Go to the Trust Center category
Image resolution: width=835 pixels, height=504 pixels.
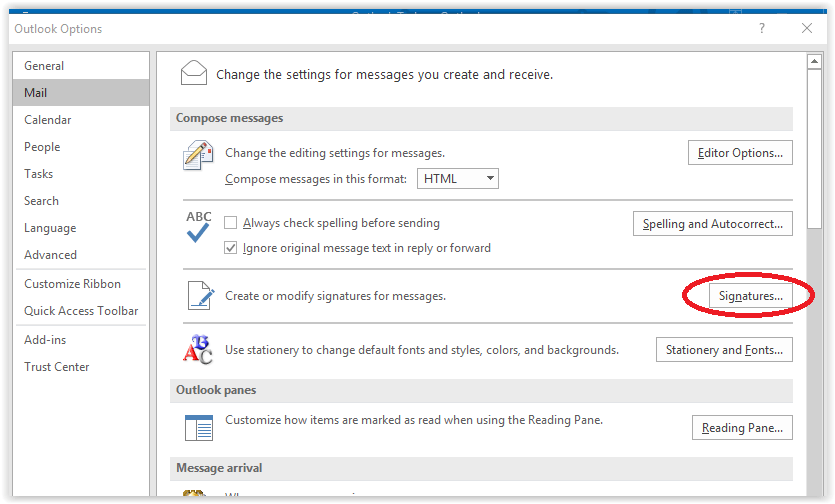(x=57, y=367)
